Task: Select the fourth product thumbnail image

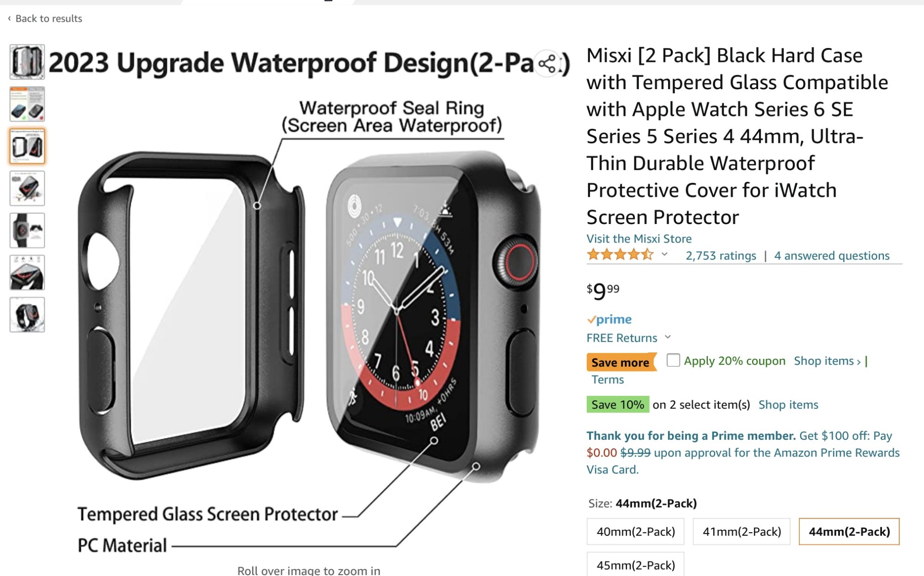Action: click(x=27, y=188)
